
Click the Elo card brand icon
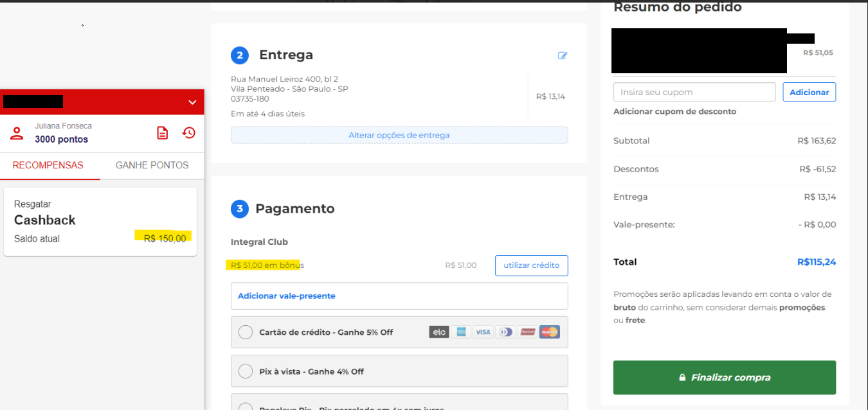click(439, 332)
